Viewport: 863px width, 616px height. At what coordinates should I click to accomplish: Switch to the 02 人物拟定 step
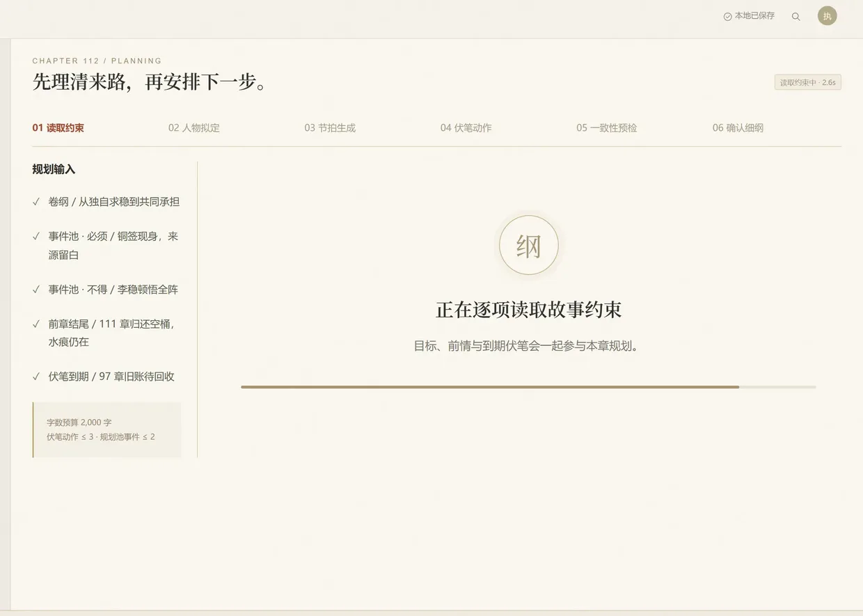coord(194,128)
